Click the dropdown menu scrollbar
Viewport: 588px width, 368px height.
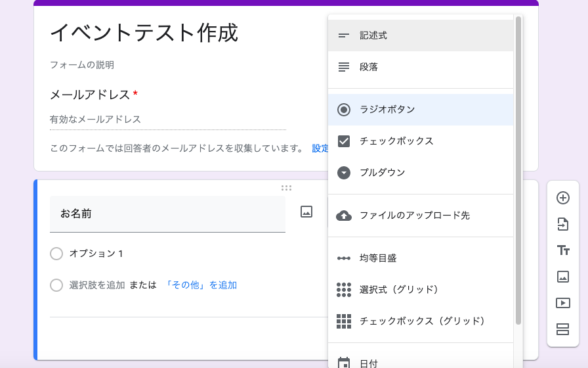(x=518, y=170)
